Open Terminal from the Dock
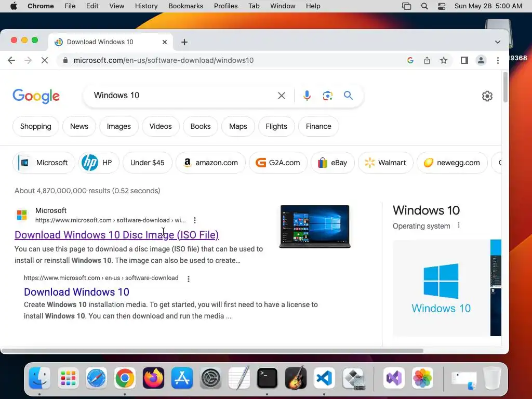This screenshot has width=532, height=399. (267, 378)
